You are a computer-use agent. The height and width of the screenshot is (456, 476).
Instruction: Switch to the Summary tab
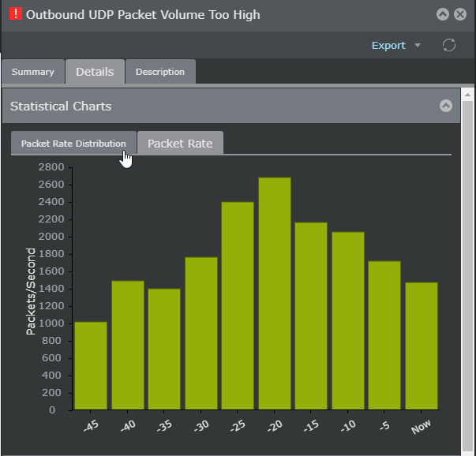point(33,72)
